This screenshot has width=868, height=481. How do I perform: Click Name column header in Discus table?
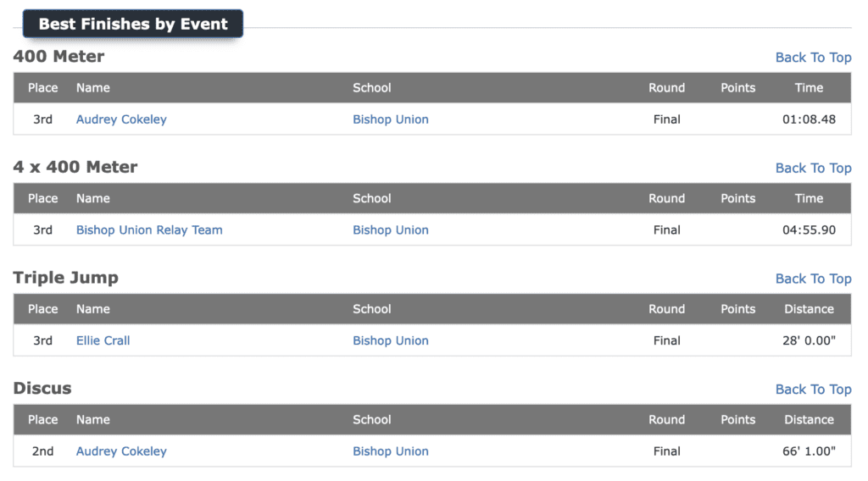click(93, 420)
